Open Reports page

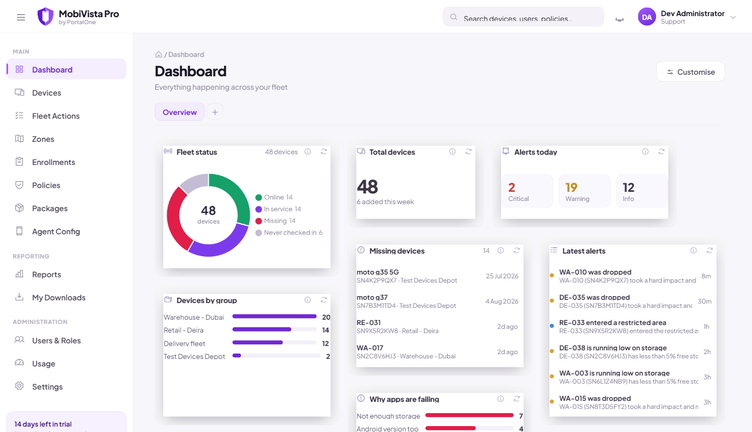(67, 274)
